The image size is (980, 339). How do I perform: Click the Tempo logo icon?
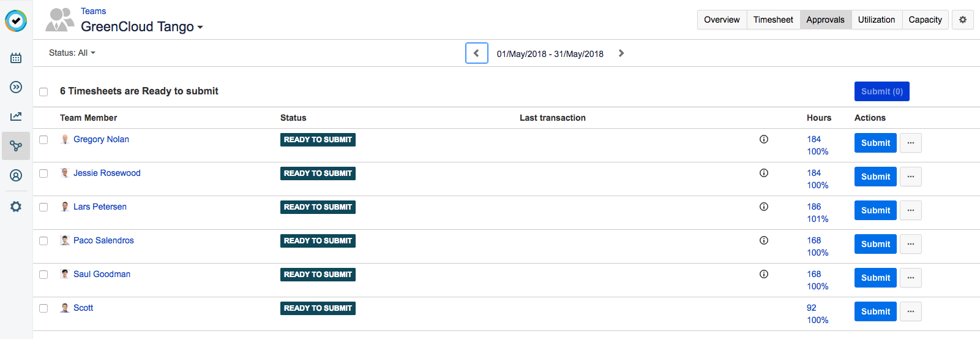click(x=16, y=21)
